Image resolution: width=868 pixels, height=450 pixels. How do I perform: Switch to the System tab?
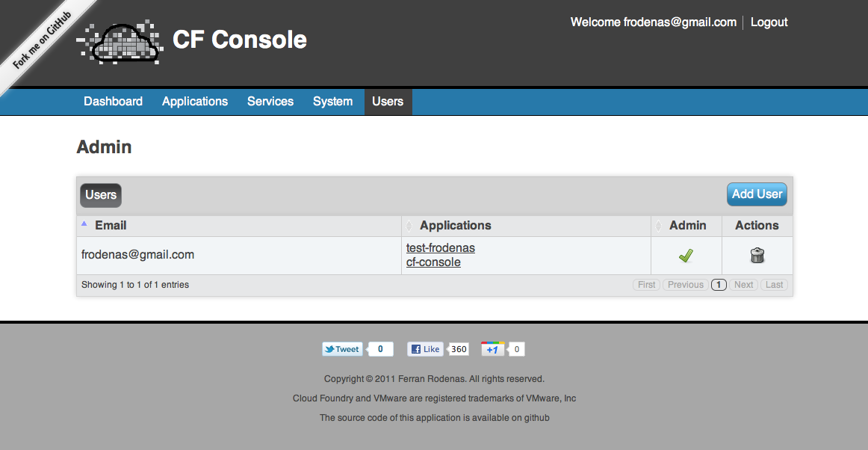tap(332, 102)
